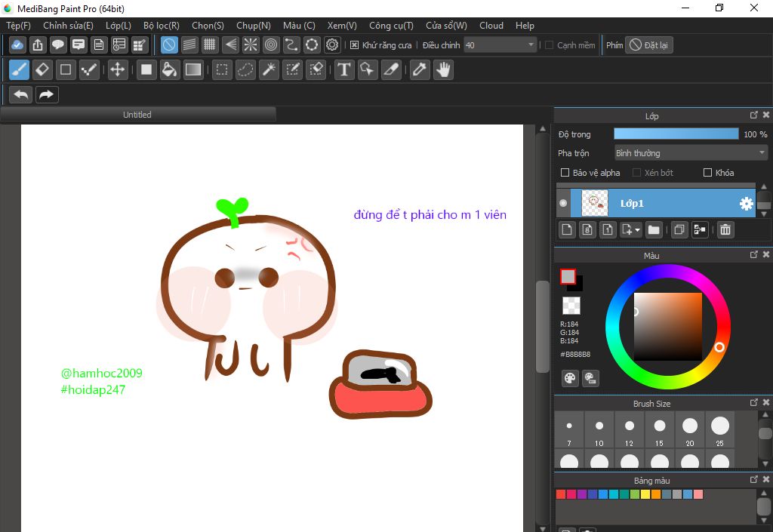Expand the add layer dropdown arrow
Viewport: 773px width, 532px height.
point(637,230)
